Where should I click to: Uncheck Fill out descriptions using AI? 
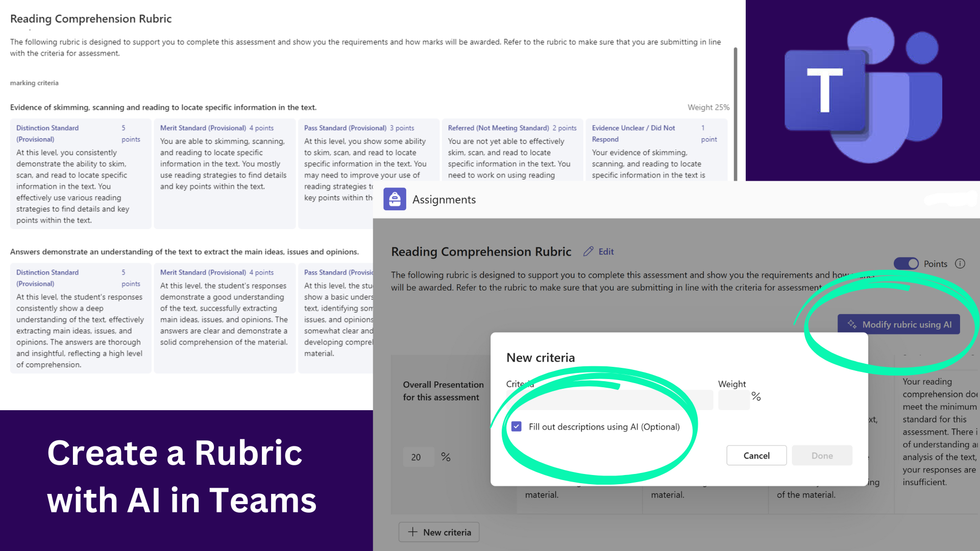coord(517,427)
